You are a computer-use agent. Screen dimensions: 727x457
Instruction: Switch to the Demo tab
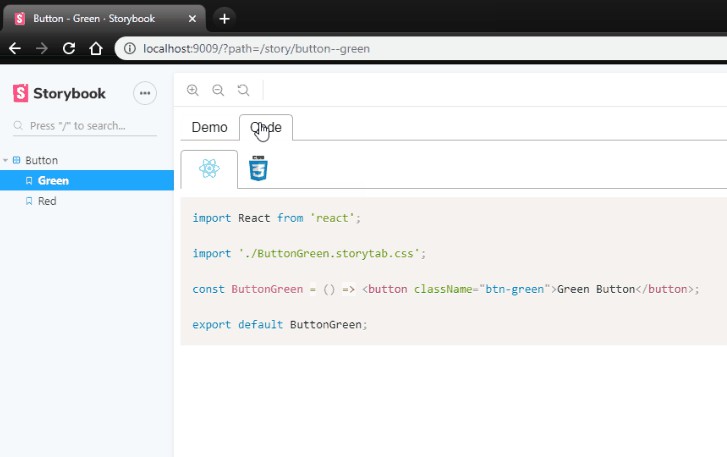click(x=209, y=127)
